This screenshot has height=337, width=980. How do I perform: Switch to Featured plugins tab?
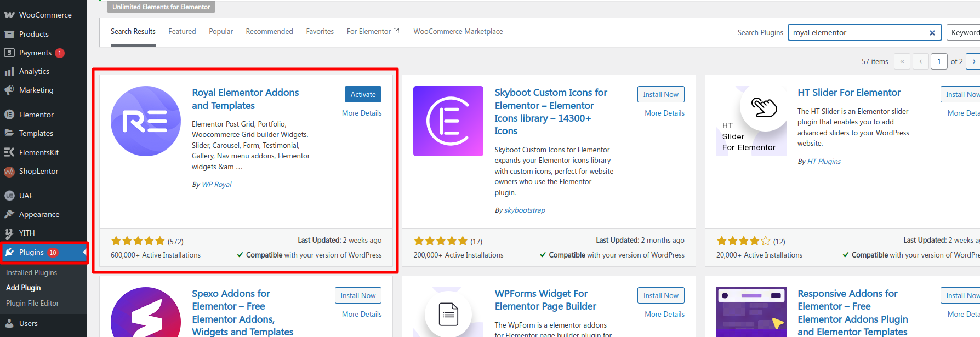182,32
